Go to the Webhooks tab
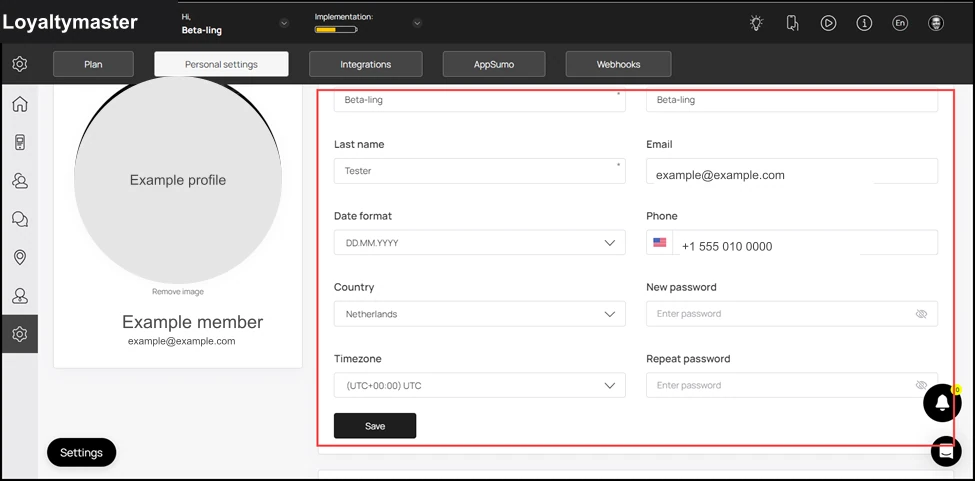Screen dimensions: 975x481 (x=618, y=64)
